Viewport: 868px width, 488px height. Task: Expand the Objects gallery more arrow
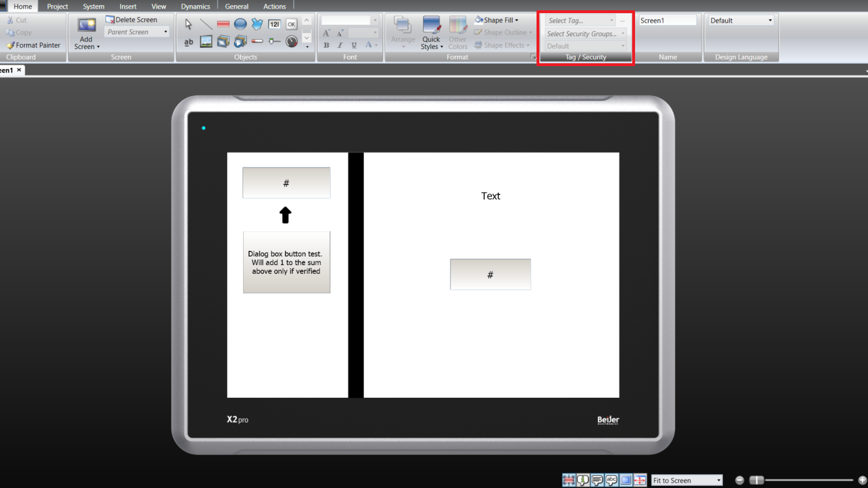coord(307,46)
